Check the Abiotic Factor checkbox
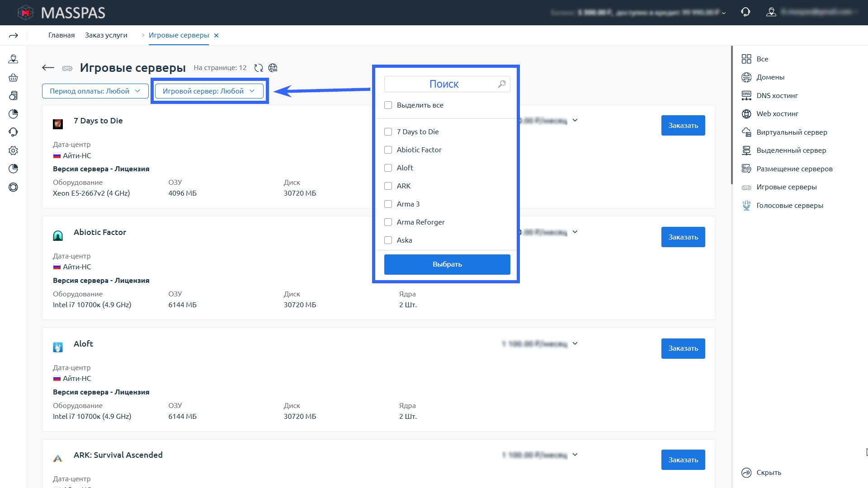868x488 pixels. tap(388, 150)
